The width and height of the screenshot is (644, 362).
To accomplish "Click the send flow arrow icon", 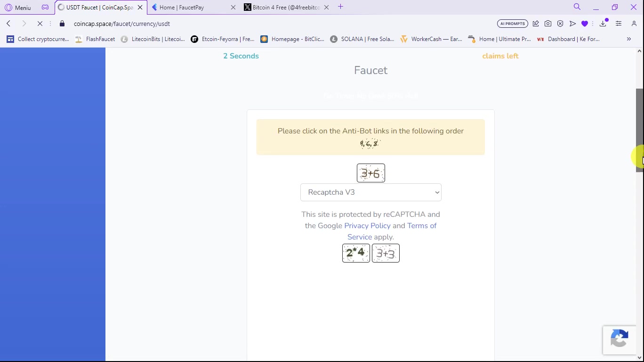I will [572, 24].
